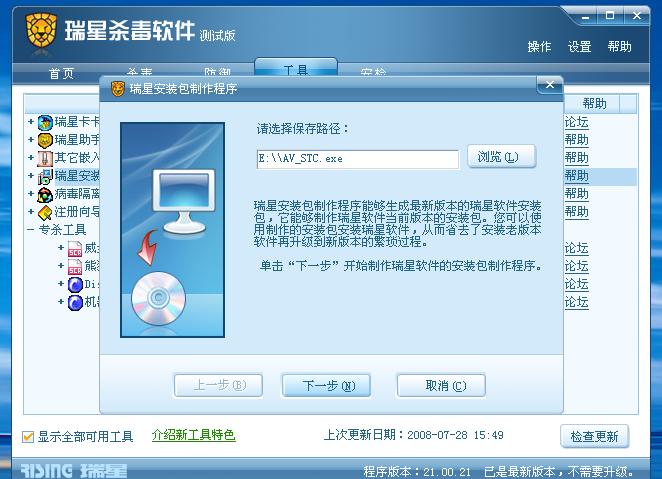Click 上次更新日期 2008-07-28 text
This screenshot has height=479, width=662.
[413, 435]
